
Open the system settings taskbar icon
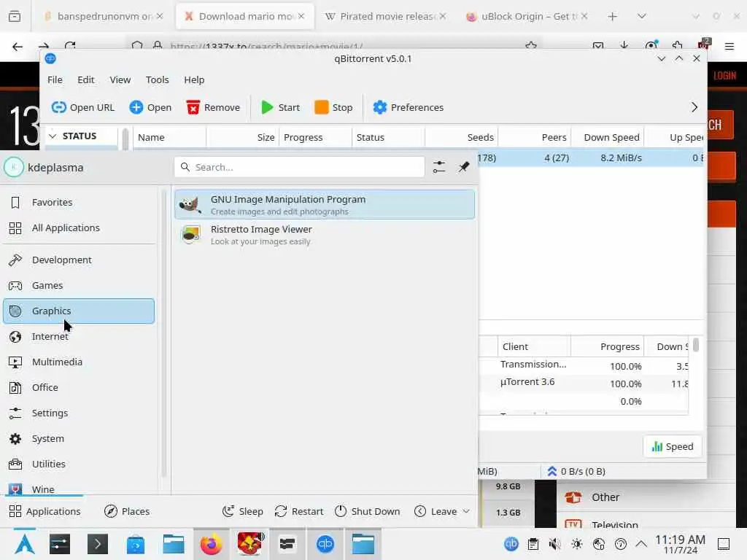60,544
